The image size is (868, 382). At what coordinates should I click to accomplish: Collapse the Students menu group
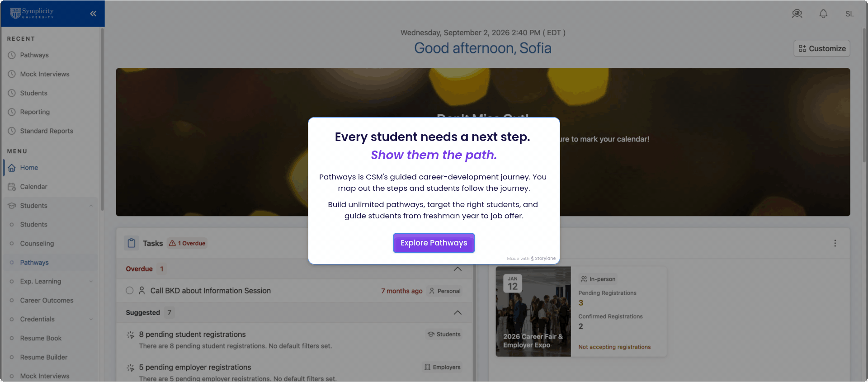pyautogui.click(x=91, y=206)
